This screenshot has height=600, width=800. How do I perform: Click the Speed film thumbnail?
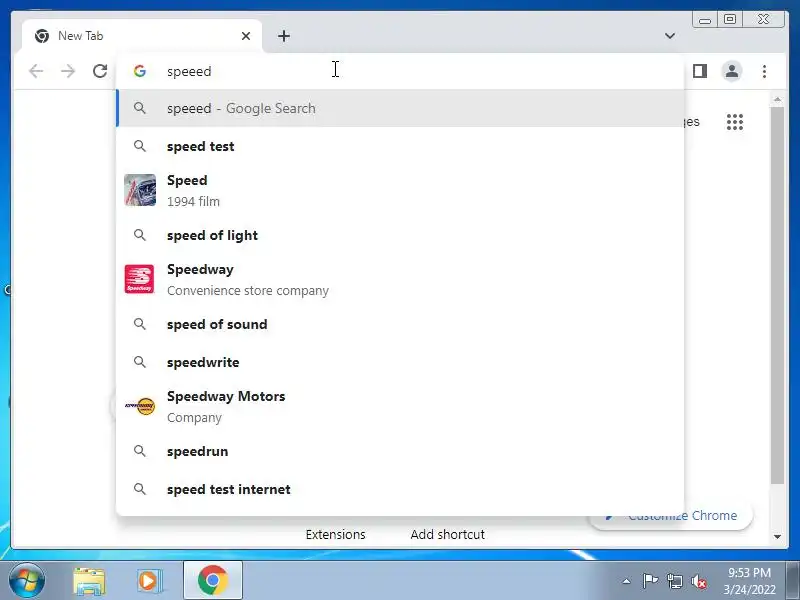140,190
